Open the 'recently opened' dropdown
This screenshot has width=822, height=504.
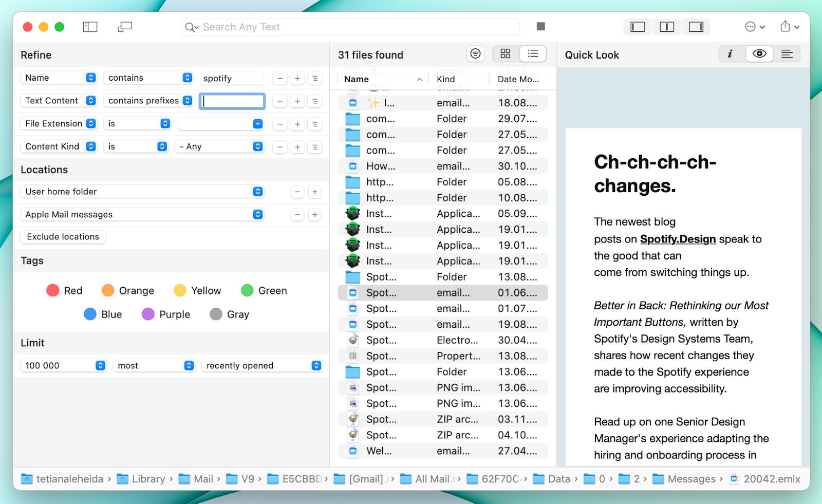261,365
